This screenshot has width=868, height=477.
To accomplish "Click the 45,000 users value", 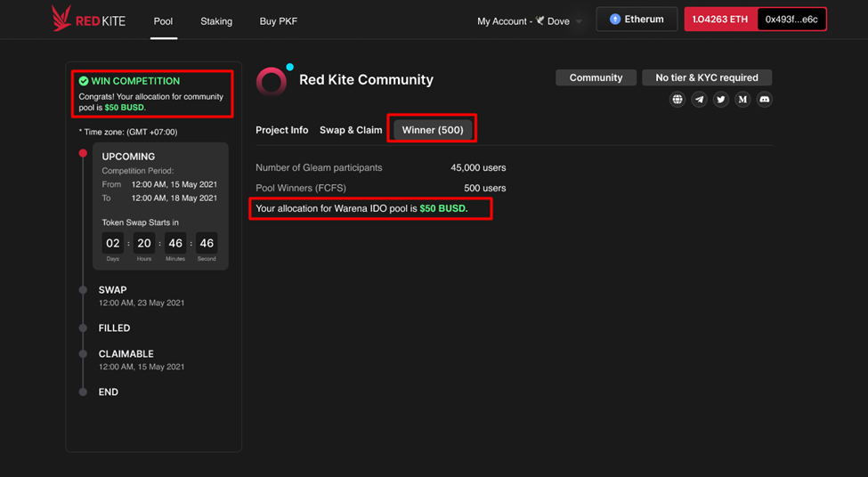I will [478, 167].
